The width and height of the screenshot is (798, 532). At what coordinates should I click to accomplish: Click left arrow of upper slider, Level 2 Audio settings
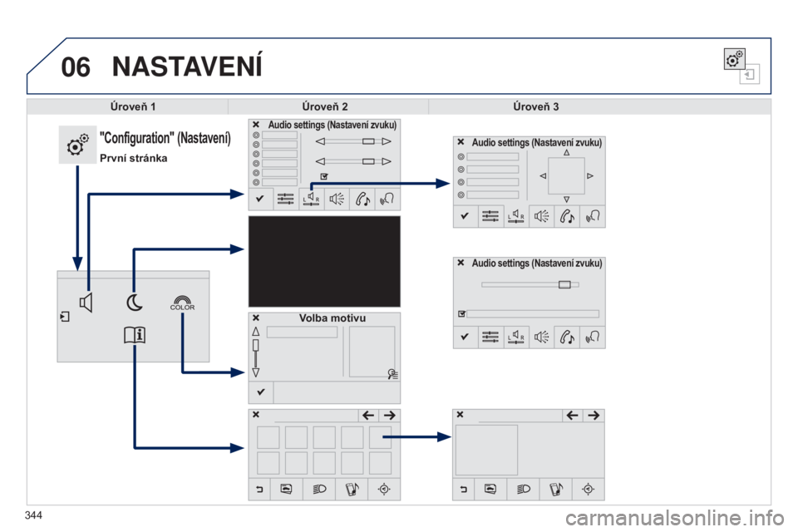320,141
